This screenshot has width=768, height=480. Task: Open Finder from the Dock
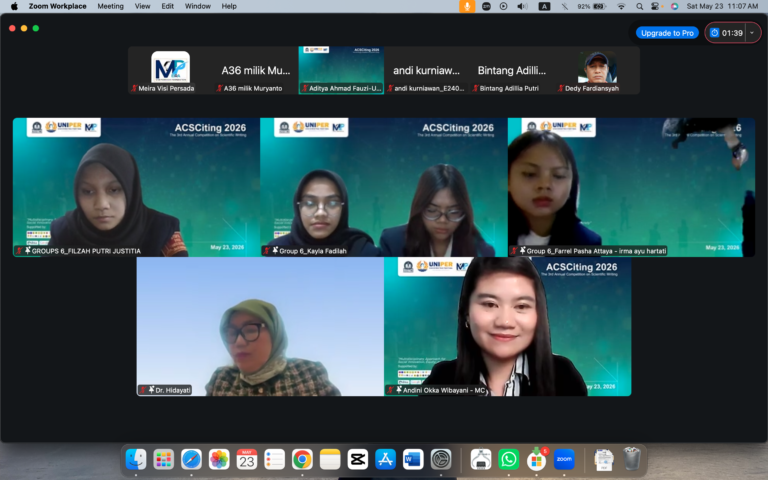click(136, 459)
